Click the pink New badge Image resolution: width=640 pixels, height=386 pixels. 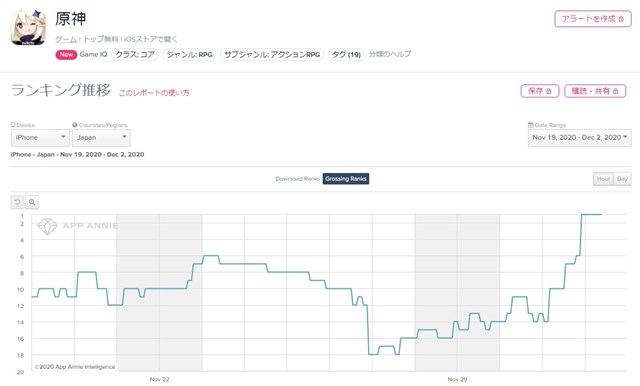coord(66,55)
